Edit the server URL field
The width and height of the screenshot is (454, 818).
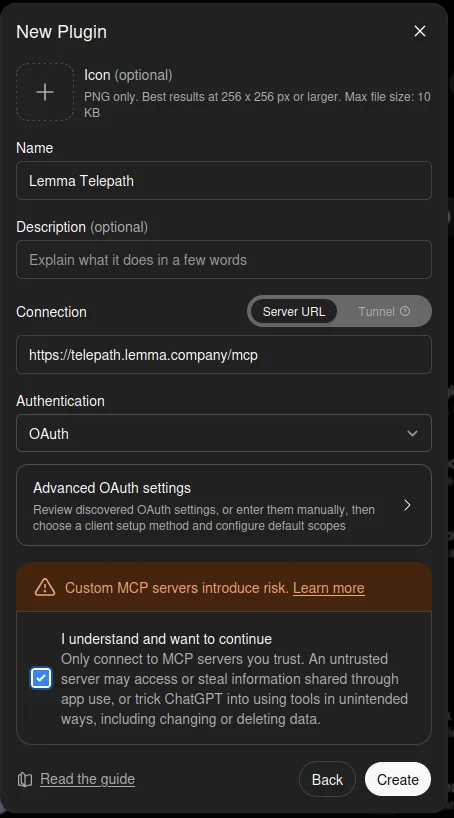pyautogui.click(x=224, y=355)
